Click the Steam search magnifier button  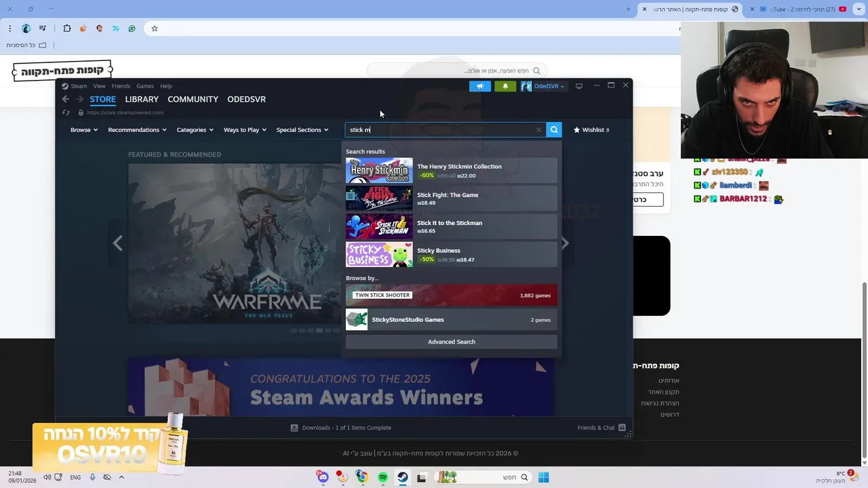554,129
